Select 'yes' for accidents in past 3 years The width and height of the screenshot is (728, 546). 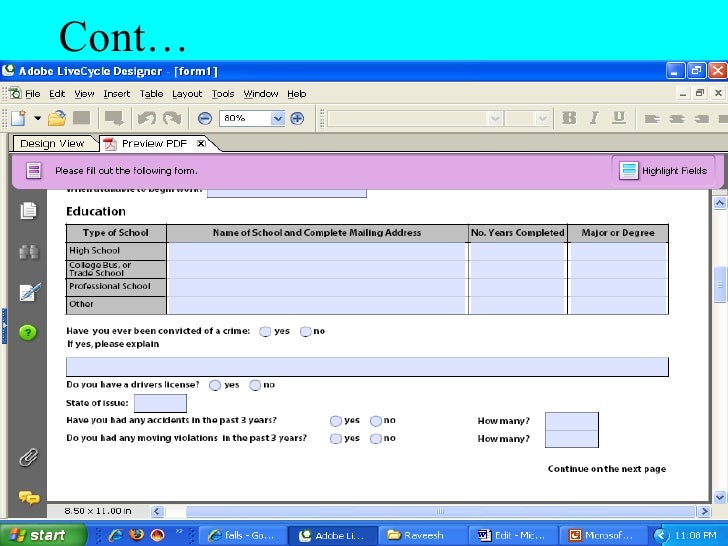click(x=336, y=421)
